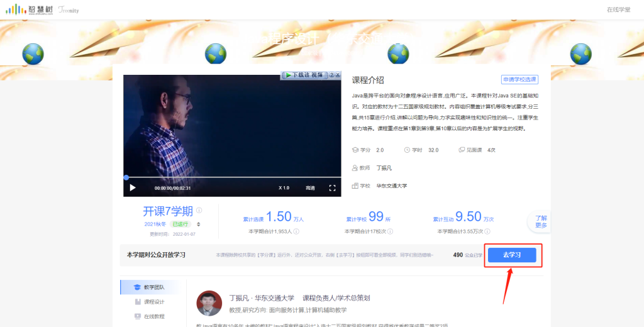Screen dimensions: 644x327
Task: Click the 课程介绍 heading
Action: pyautogui.click(x=368, y=80)
